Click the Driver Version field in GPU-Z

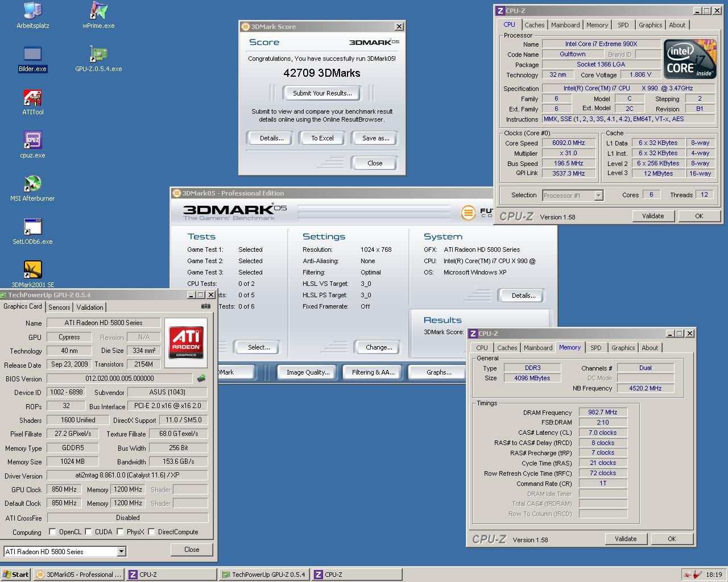(127, 475)
